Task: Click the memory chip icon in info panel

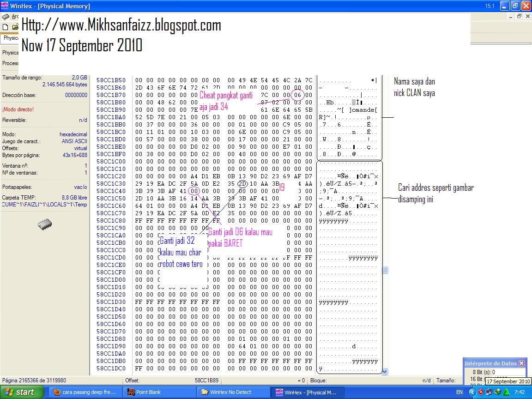Action: point(45,224)
